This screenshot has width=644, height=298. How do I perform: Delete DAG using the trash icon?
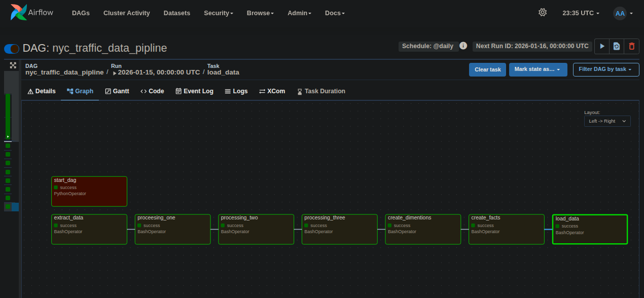coord(631,46)
